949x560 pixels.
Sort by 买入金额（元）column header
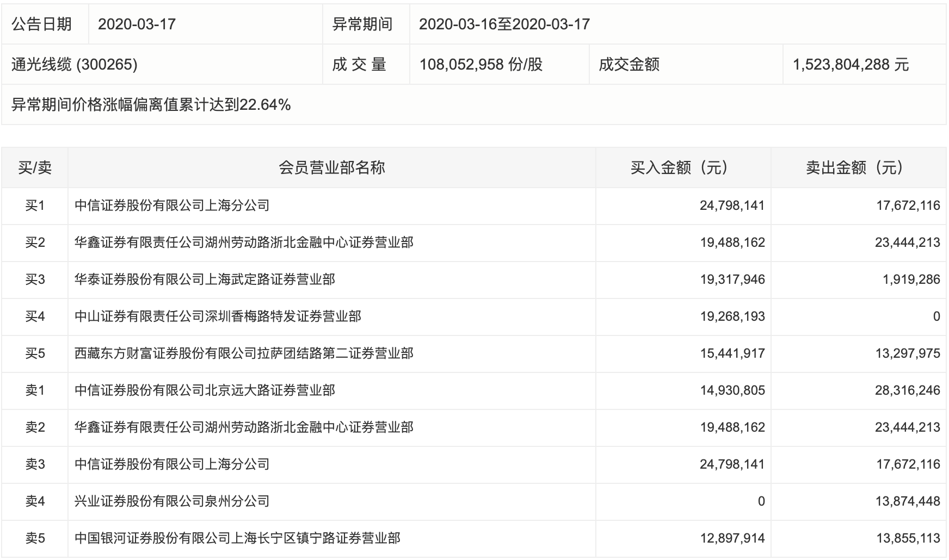pyautogui.click(x=683, y=167)
